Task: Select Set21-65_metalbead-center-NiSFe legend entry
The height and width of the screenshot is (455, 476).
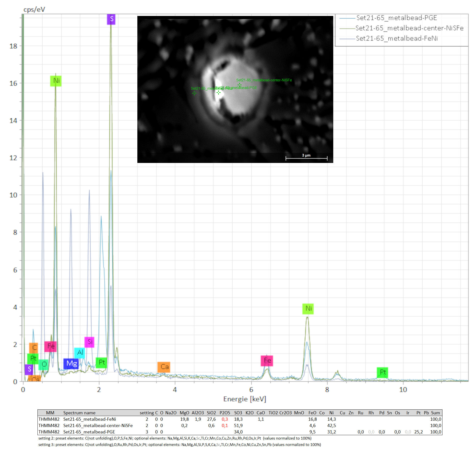Action: pos(409,28)
